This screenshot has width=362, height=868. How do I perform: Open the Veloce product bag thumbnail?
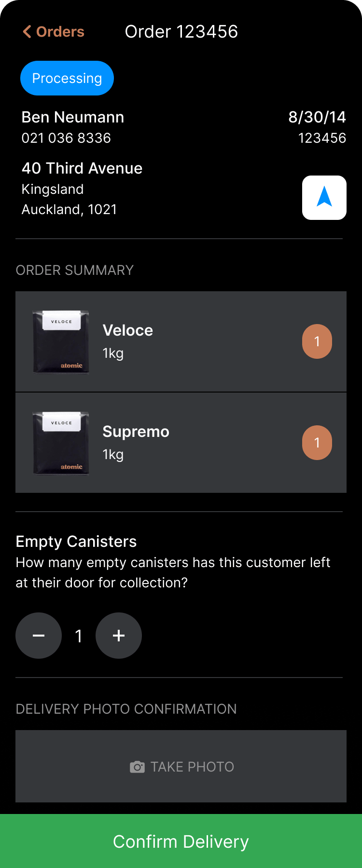[61, 342]
